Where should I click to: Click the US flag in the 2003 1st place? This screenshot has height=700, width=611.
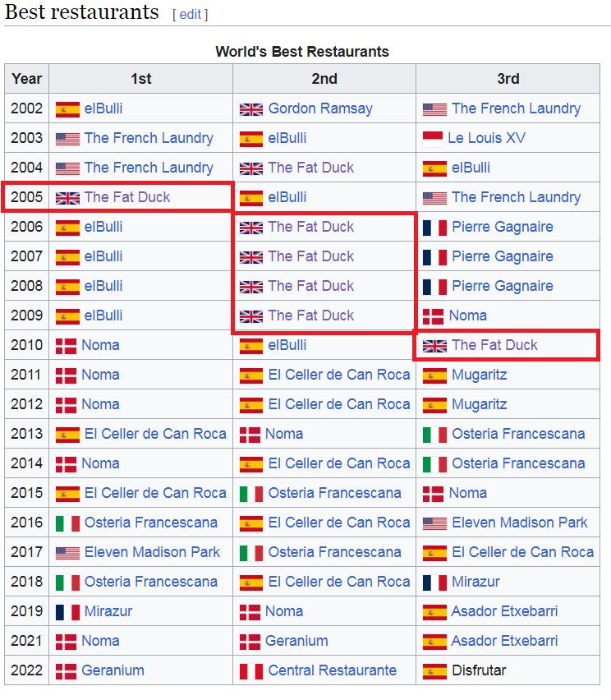point(67,139)
